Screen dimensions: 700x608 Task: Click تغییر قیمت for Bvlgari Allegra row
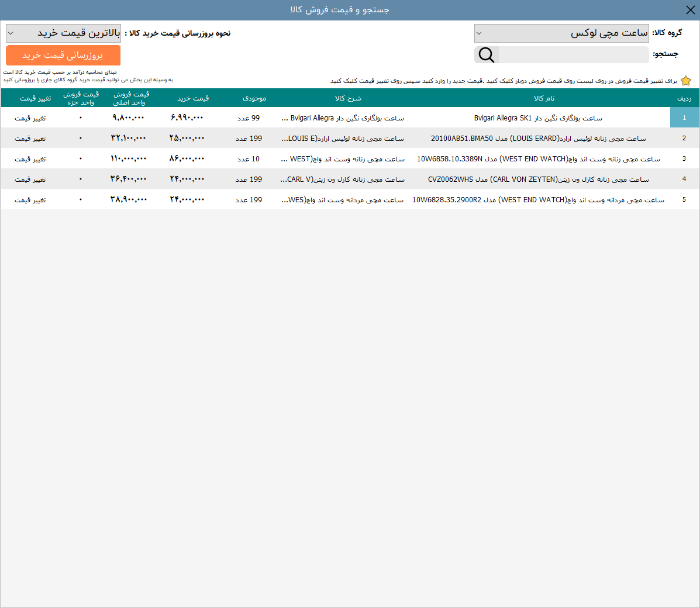coord(30,118)
